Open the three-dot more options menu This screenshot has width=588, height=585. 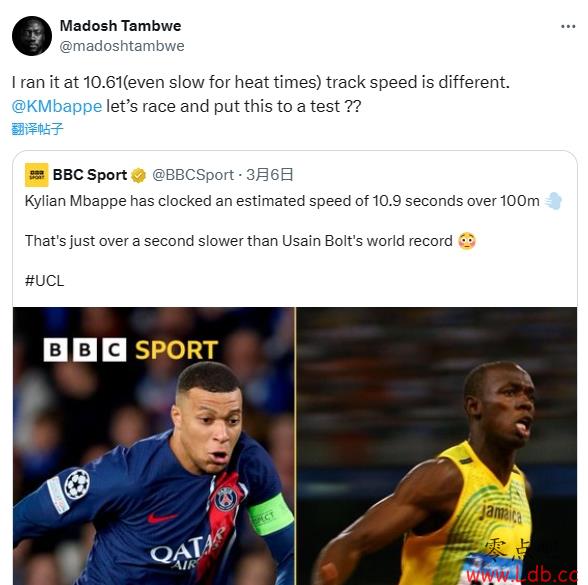568,27
